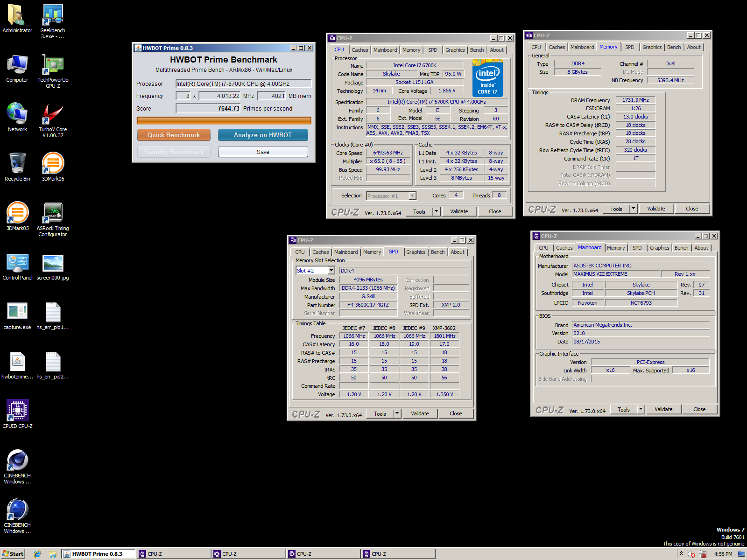Launch 3DMark06 shortcut
Viewport: 747px width, 560px height.
[53, 167]
